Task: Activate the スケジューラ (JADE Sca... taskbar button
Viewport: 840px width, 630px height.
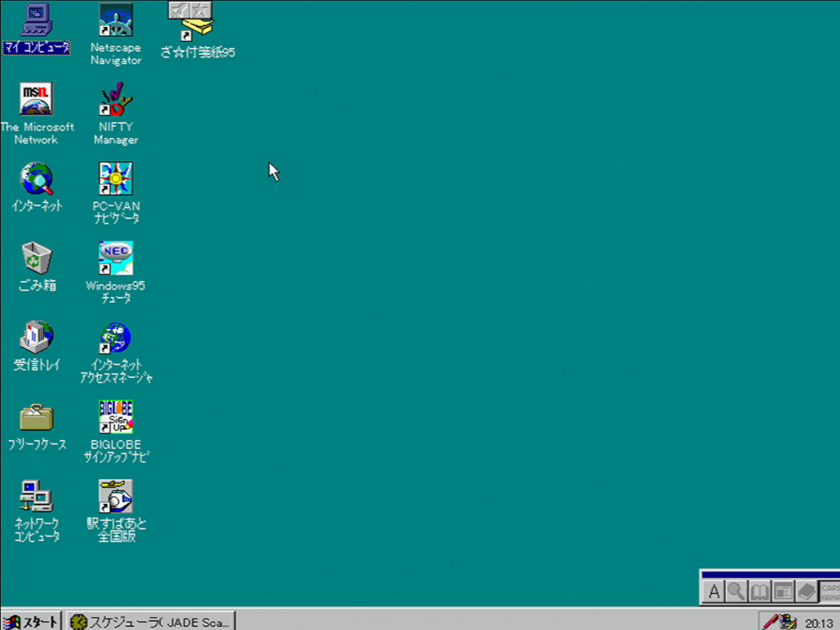Action: (x=151, y=621)
